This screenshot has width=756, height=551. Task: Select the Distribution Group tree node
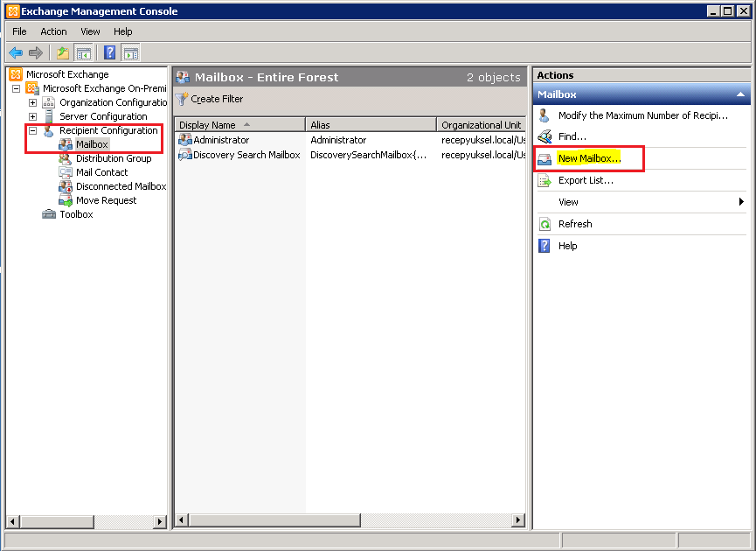tap(114, 158)
